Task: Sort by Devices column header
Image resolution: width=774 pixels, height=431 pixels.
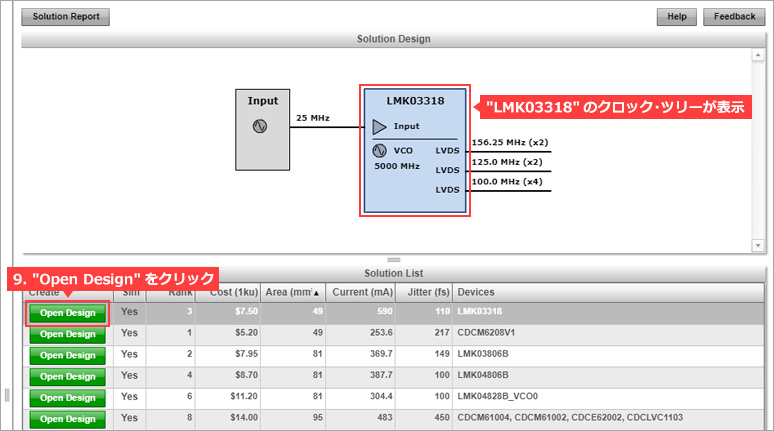Action: tap(608, 292)
